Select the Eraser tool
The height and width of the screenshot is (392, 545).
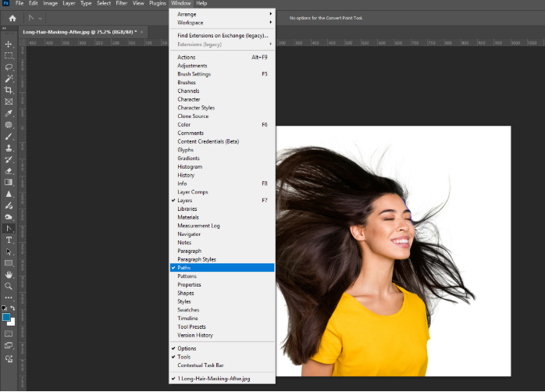pos(9,171)
